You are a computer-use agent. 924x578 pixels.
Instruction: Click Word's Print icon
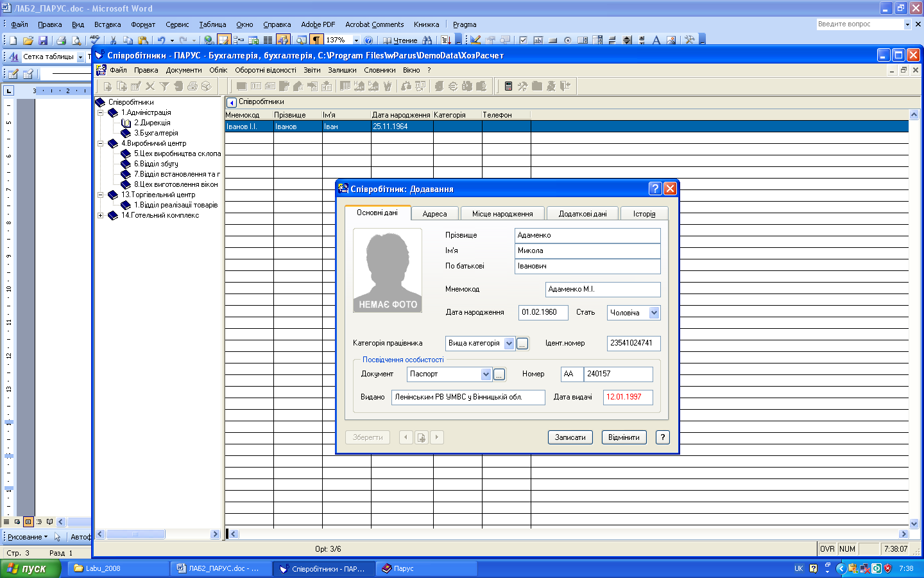(62, 40)
